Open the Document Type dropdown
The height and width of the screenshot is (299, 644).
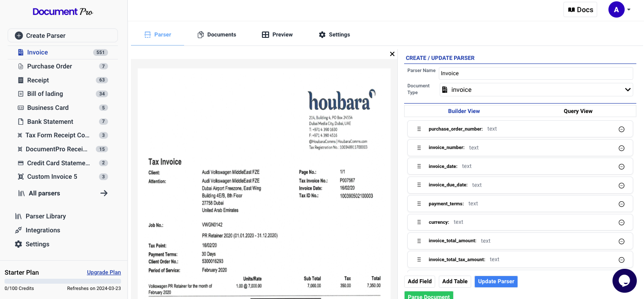pyautogui.click(x=536, y=90)
